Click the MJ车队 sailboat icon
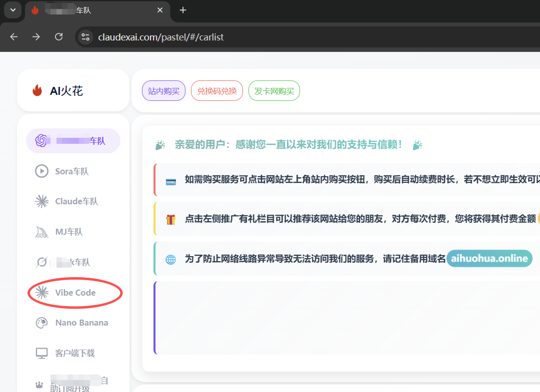Viewport: 540px width, 392px height. point(41,232)
